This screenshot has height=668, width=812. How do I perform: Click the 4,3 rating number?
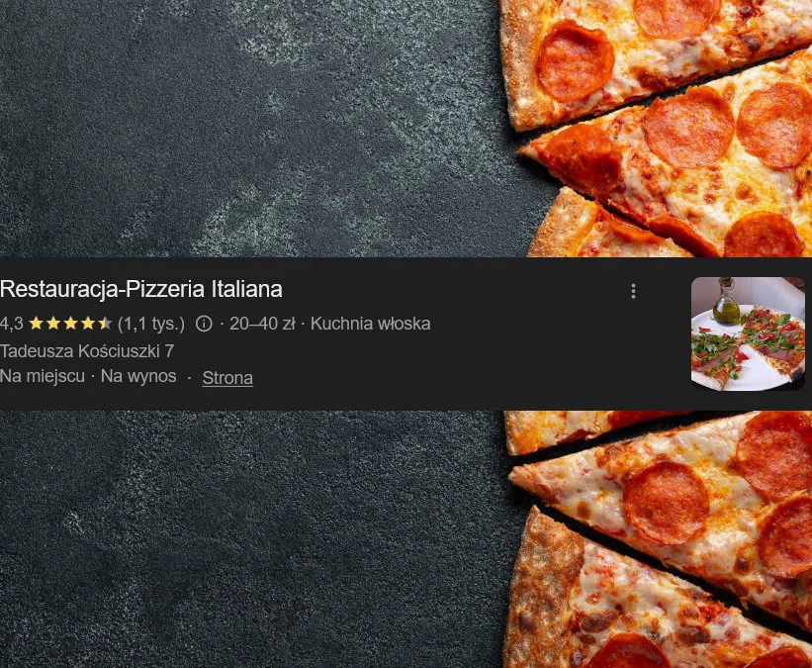pyautogui.click(x=12, y=324)
